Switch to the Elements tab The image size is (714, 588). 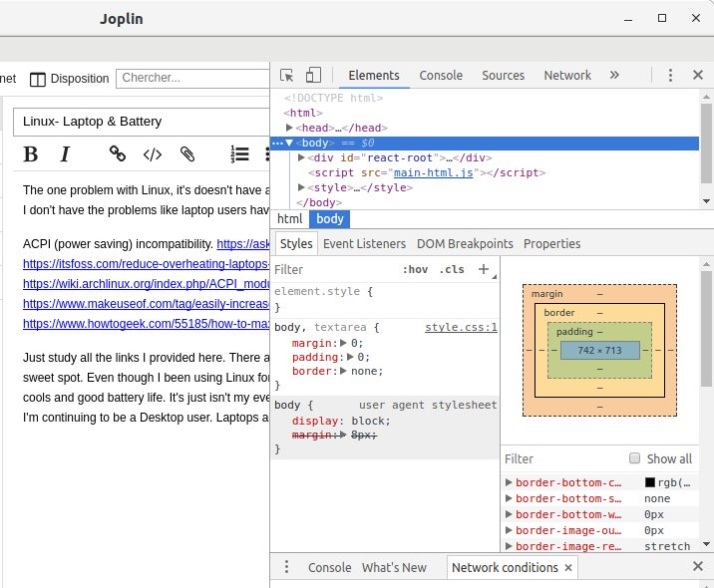click(374, 75)
